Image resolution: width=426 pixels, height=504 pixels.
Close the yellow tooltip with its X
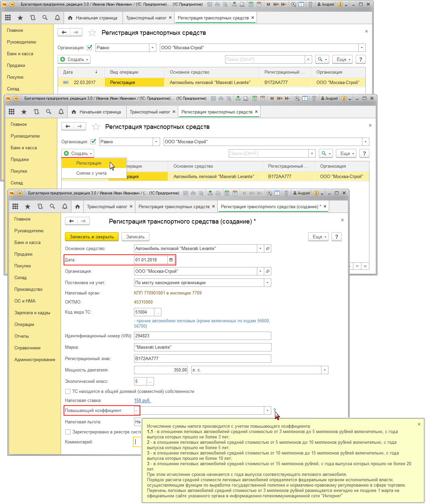pos(419,424)
